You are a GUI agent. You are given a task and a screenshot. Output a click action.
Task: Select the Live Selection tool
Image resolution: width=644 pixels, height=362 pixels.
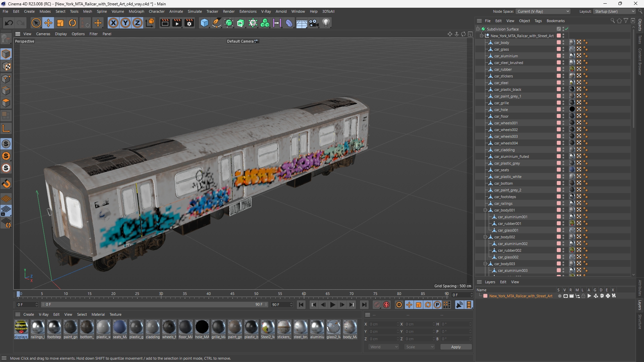(x=36, y=23)
